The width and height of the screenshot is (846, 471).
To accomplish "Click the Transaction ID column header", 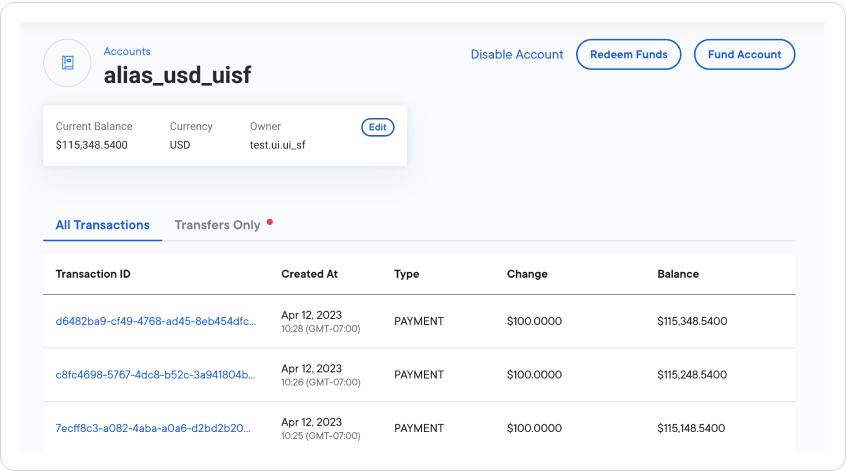I will [93, 274].
